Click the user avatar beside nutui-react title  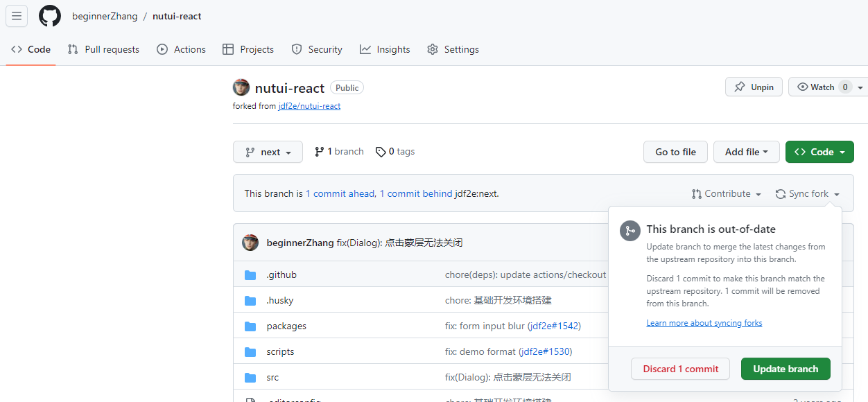coord(241,87)
